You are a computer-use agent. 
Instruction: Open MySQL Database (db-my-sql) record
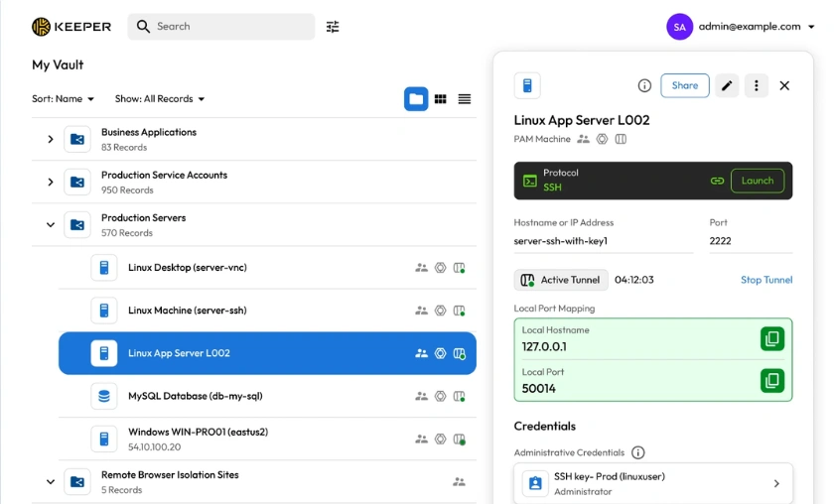pos(267,396)
